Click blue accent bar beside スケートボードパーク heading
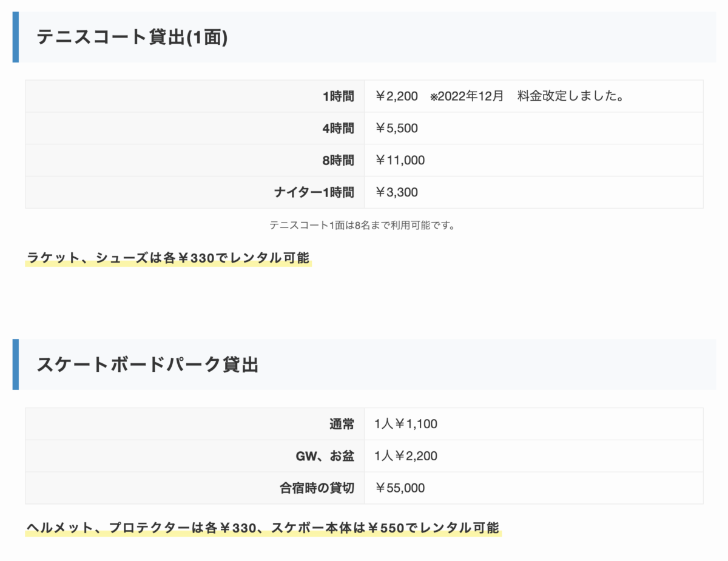Image resolution: width=728 pixels, height=561 pixels. 16,364
